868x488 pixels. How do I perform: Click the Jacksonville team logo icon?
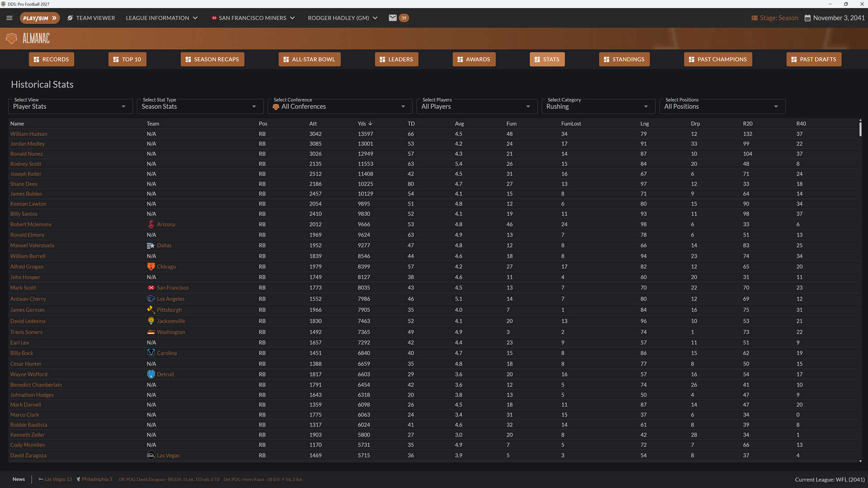coord(151,321)
